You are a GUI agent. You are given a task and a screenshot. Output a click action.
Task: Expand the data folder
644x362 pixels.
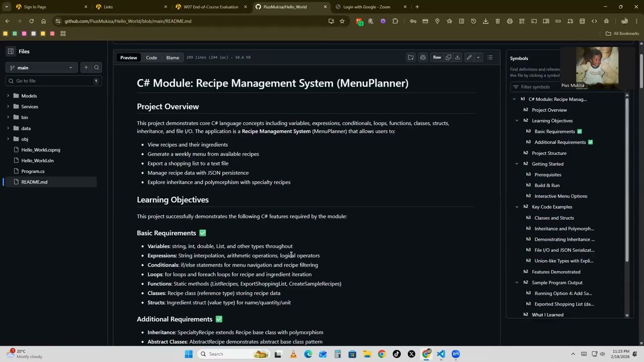(8, 128)
